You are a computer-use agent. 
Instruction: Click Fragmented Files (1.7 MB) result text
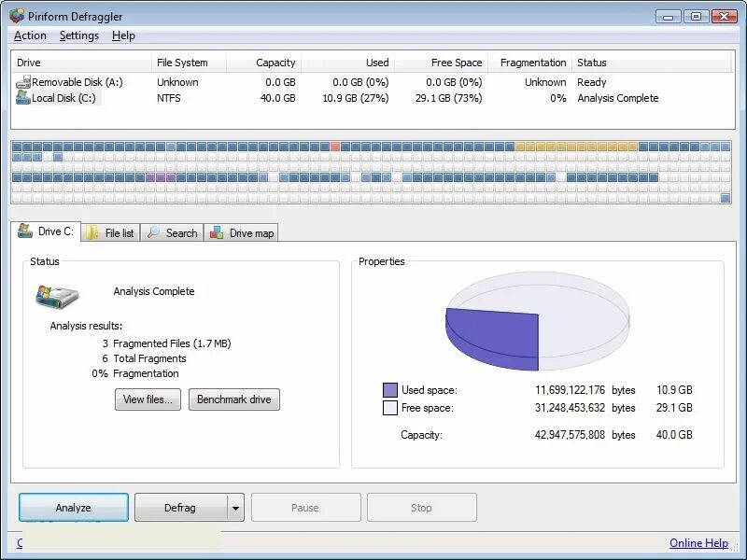point(172,343)
